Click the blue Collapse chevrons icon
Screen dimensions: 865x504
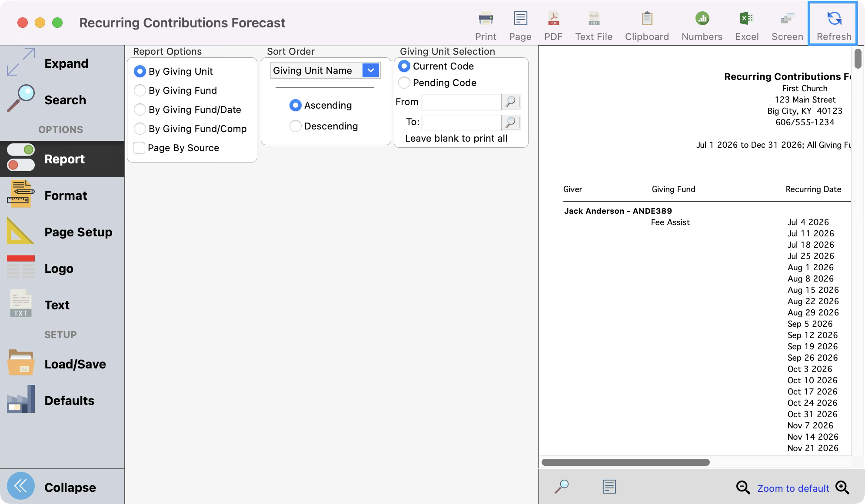click(21, 486)
